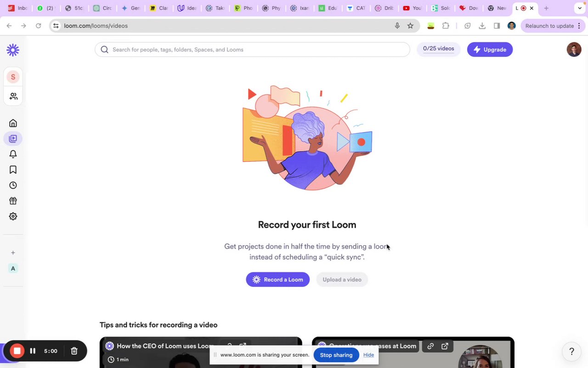588x368 pixels.
Task: Expand the tab search dropdown arrow
Action: click(580, 8)
